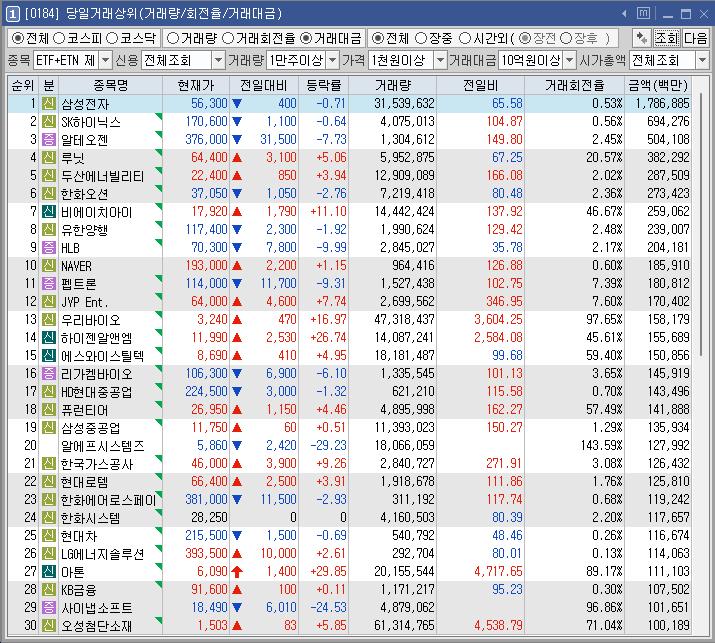Click the 증 badge for 알테오젠

[48, 140]
